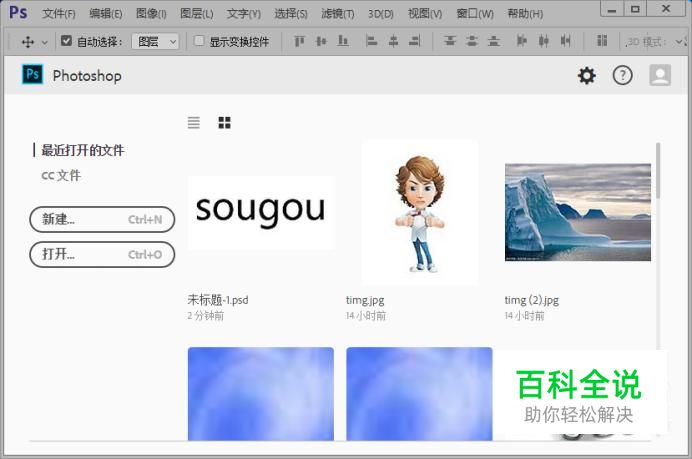692x459 pixels.
Task: Toggle the 自动选择 checkbox
Action: coord(66,41)
